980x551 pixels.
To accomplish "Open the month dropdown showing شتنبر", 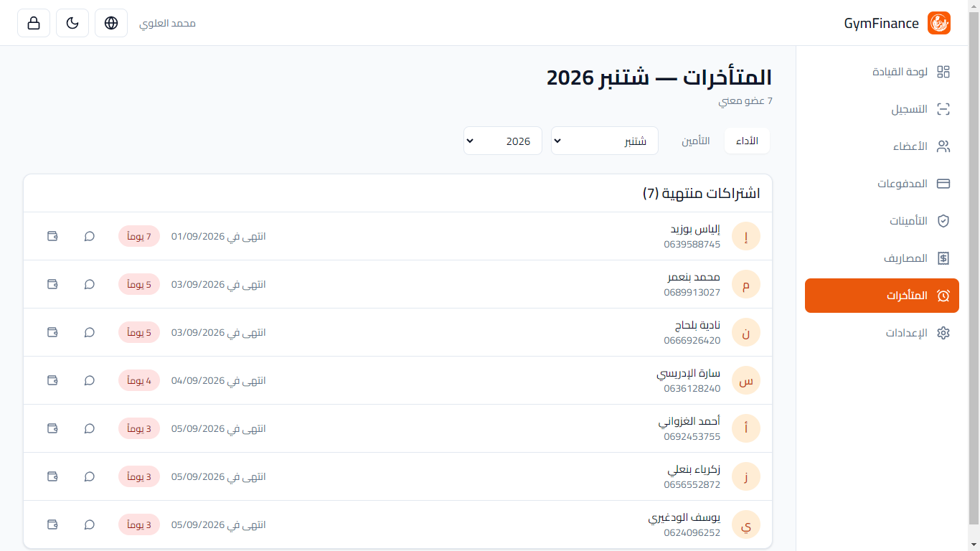I will point(605,141).
